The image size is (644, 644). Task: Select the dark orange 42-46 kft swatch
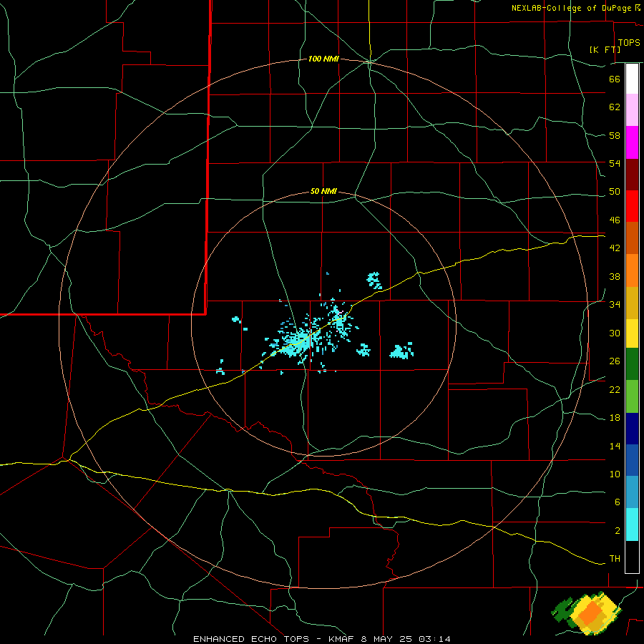(632, 238)
